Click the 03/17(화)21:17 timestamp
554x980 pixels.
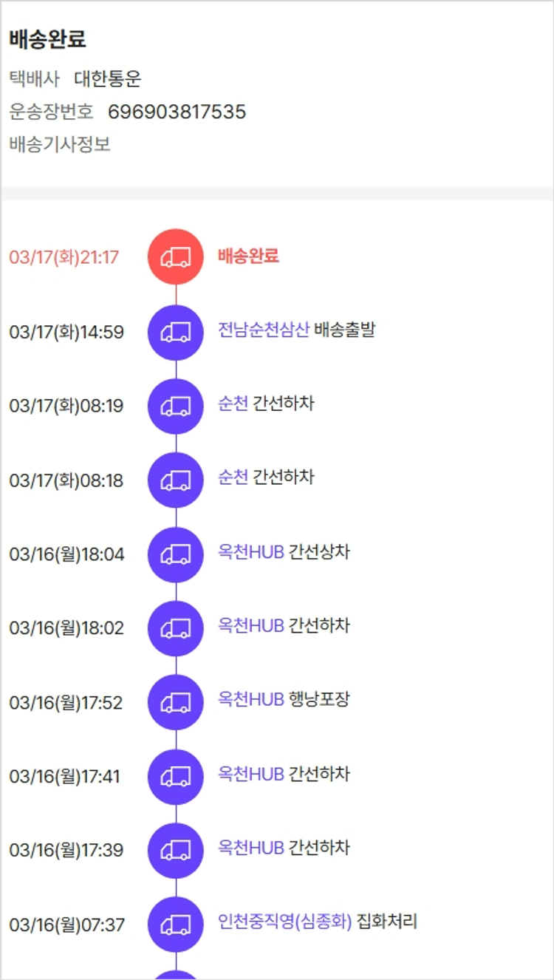click(64, 258)
